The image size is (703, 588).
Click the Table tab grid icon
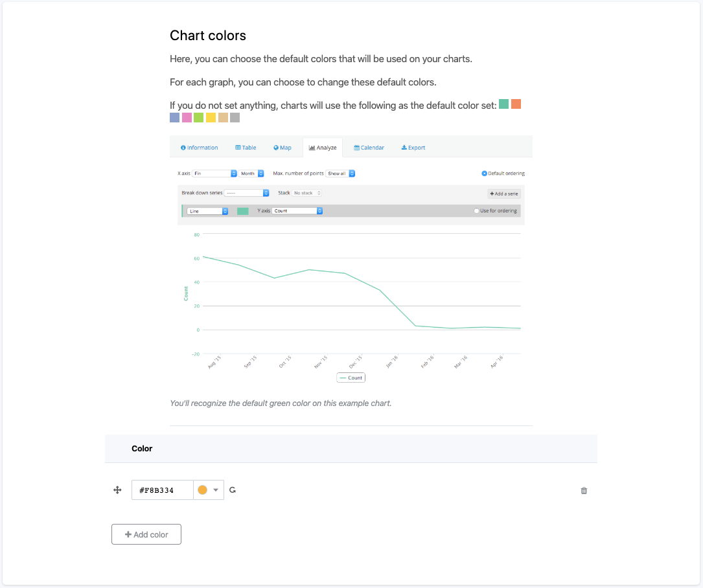(x=238, y=148)
